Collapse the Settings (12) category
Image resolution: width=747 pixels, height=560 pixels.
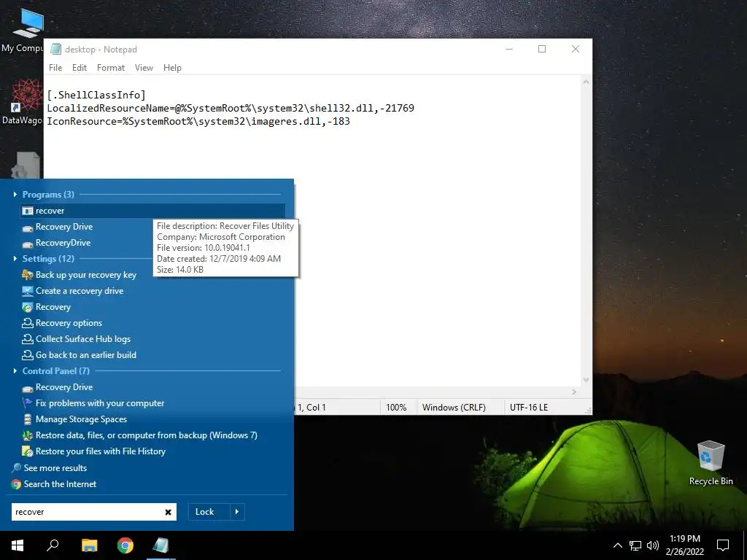click(15, 259)
